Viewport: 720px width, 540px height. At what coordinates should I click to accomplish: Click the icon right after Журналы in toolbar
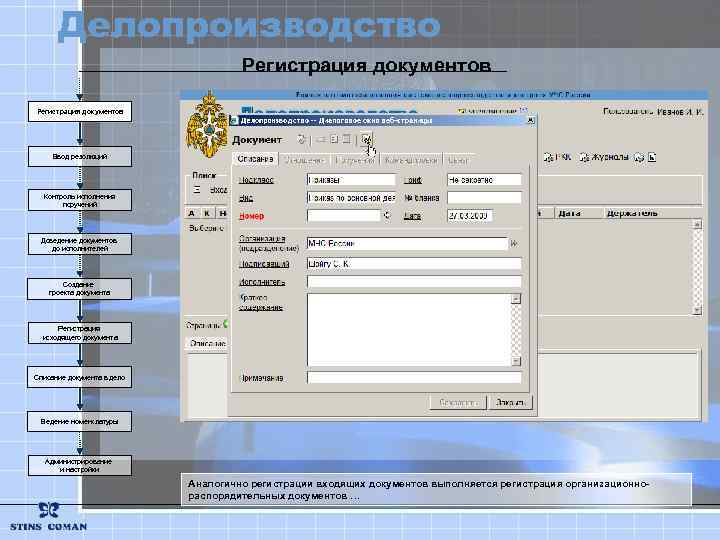pos(639,158)
